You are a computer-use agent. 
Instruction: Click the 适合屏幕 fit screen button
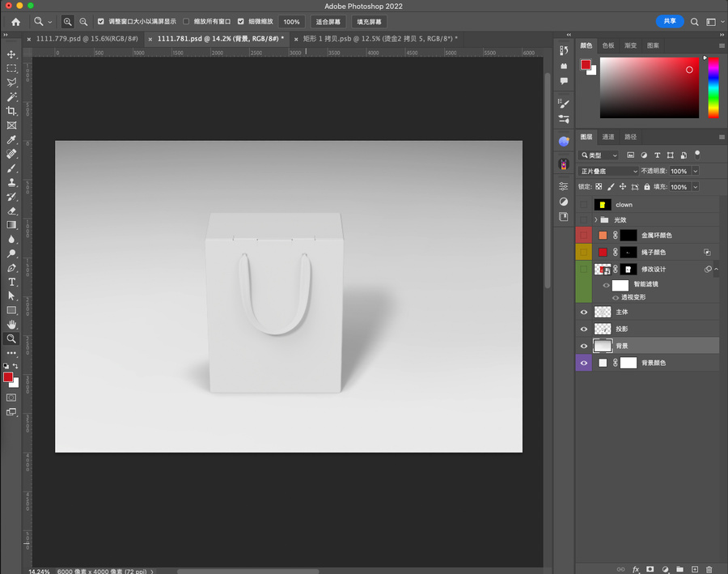click(328, 22)
